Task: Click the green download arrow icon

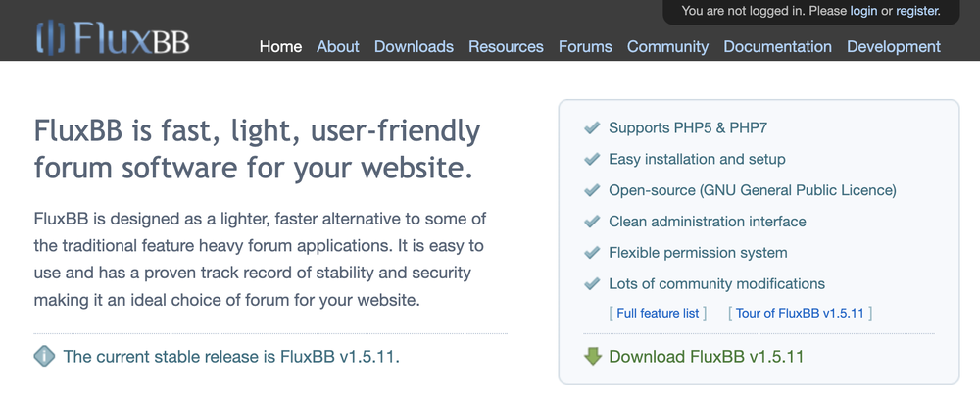Action: 592,357
